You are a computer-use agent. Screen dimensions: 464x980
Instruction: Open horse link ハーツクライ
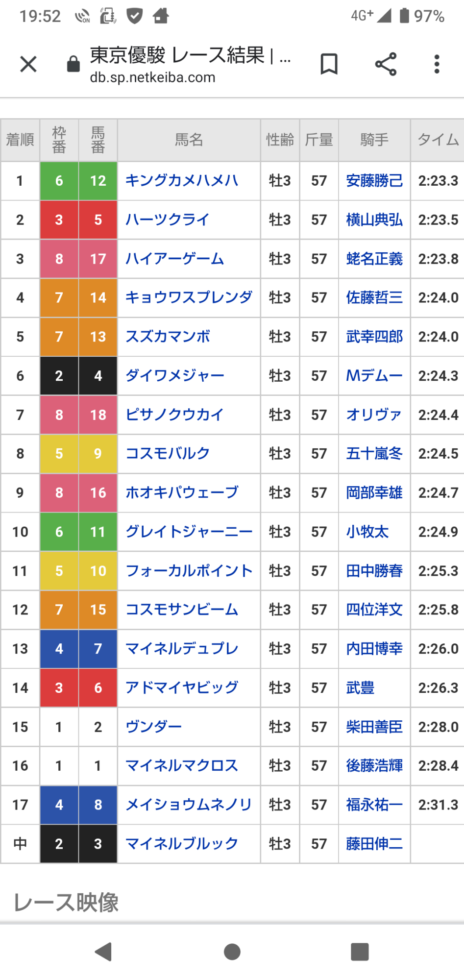pos(168,220)
